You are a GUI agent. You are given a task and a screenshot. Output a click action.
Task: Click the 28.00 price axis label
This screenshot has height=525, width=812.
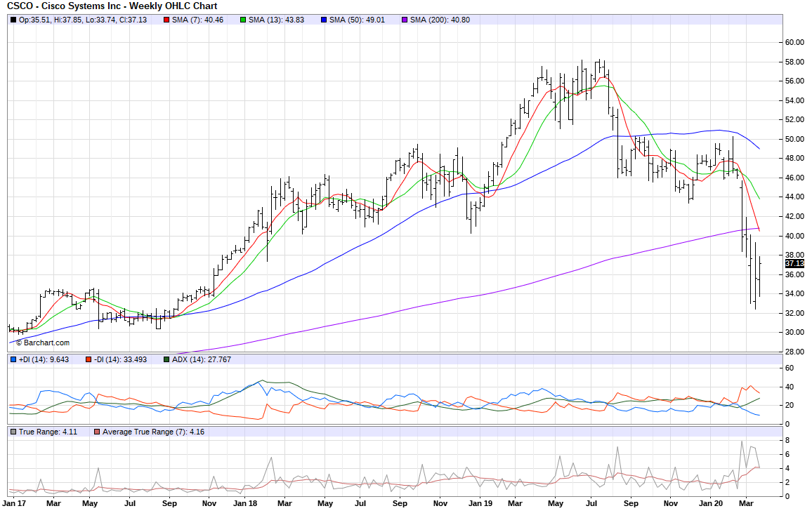pyautogui.click(x=794, y=352)
